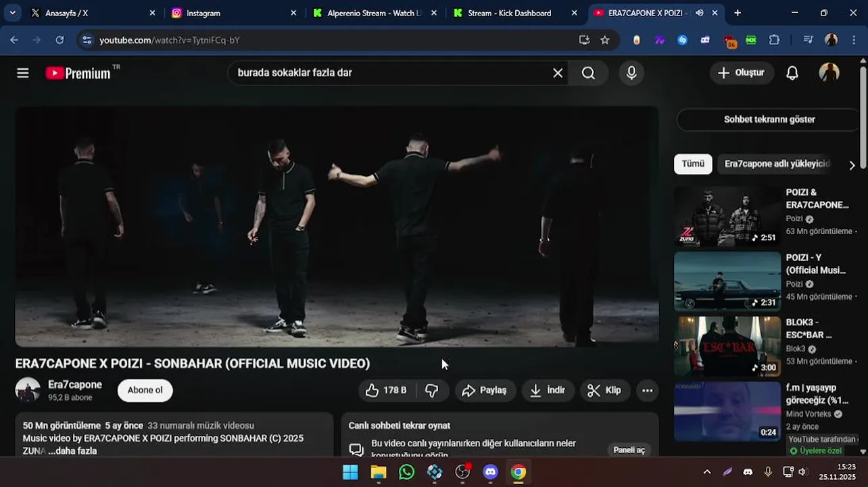Open the Chrome profile avatar
868x487 pixels.
831,41
